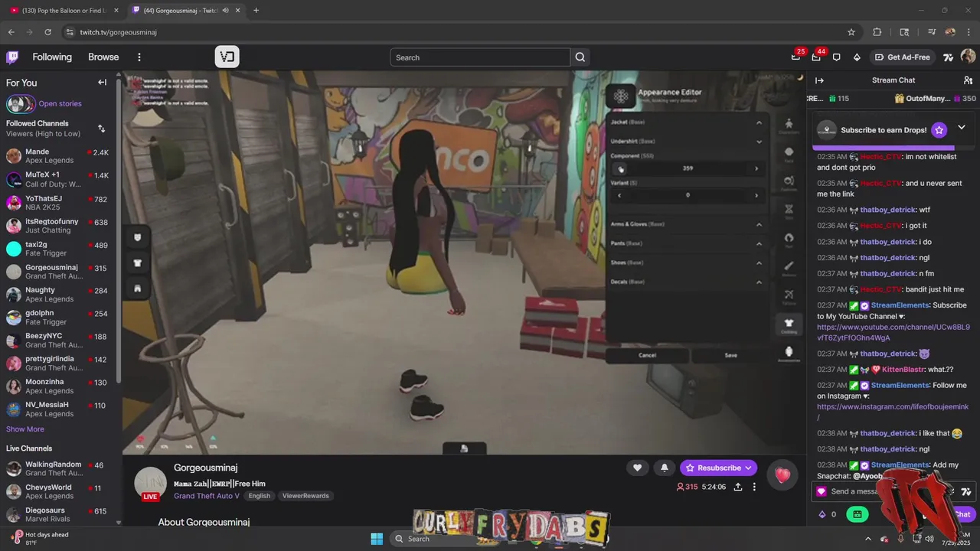The width and height of the screenshot is (980, 551).
Task: Bookmark this page with star icon
Action: click(851, 32)
